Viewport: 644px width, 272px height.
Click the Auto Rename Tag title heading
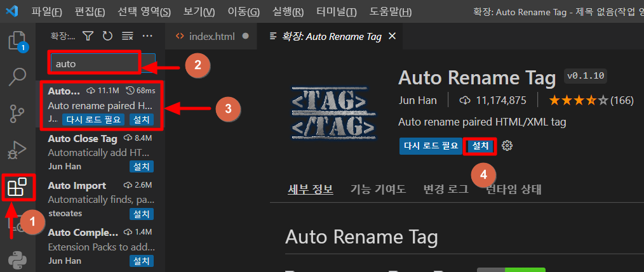(x=477, y=78)
